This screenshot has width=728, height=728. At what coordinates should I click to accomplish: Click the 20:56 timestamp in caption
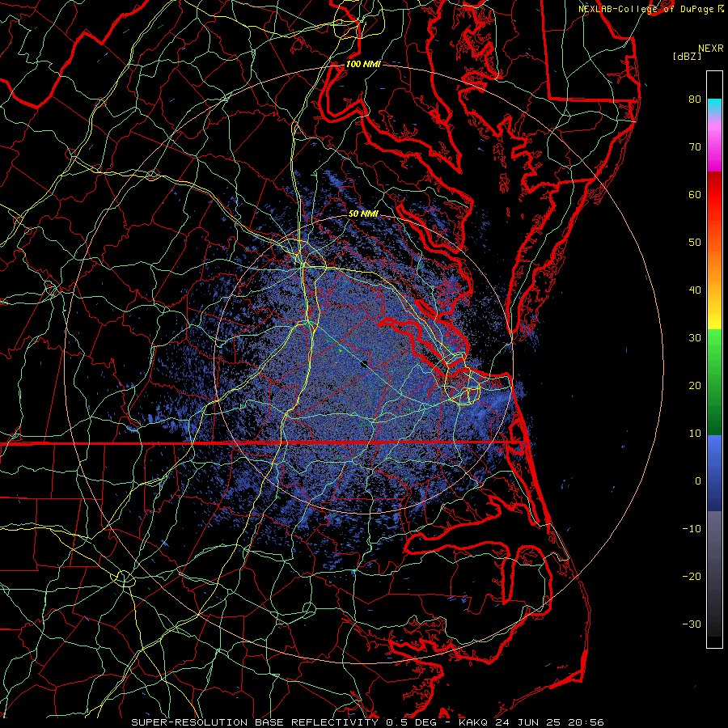pos(587,722)
